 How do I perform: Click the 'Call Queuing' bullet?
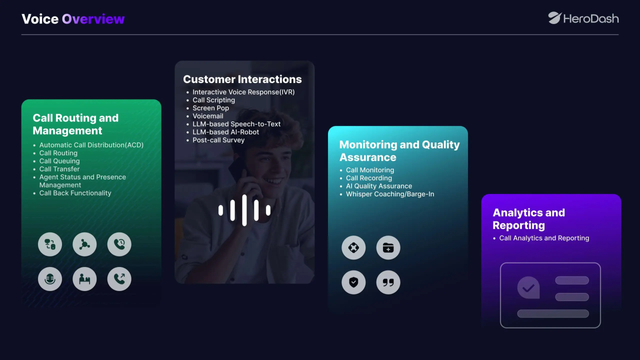(60, 161)
